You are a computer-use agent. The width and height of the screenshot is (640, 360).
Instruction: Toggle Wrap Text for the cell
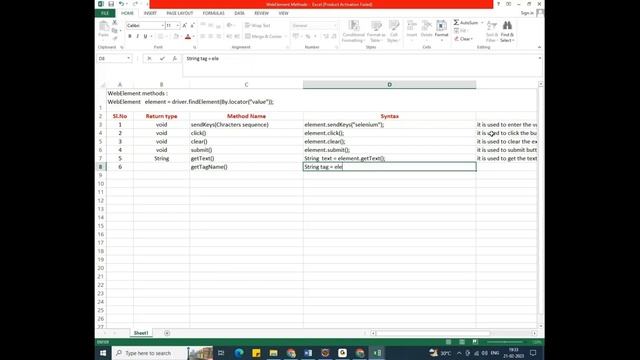coord(258,25)
